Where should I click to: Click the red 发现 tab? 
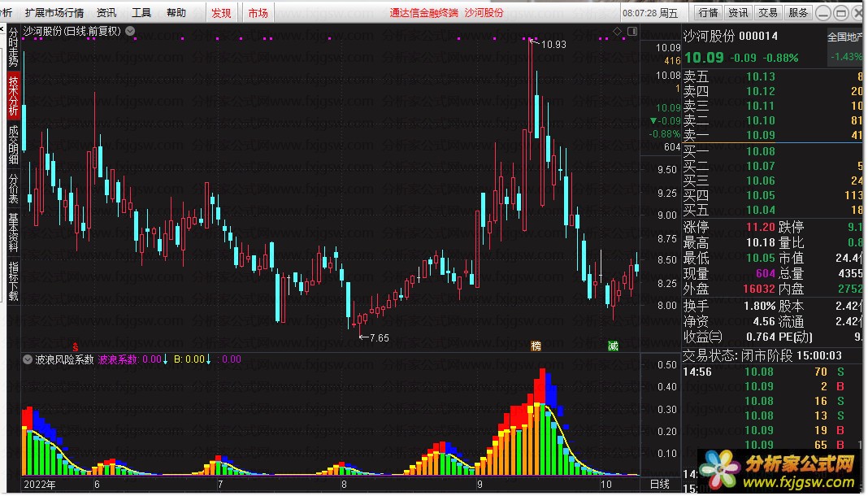221,12
